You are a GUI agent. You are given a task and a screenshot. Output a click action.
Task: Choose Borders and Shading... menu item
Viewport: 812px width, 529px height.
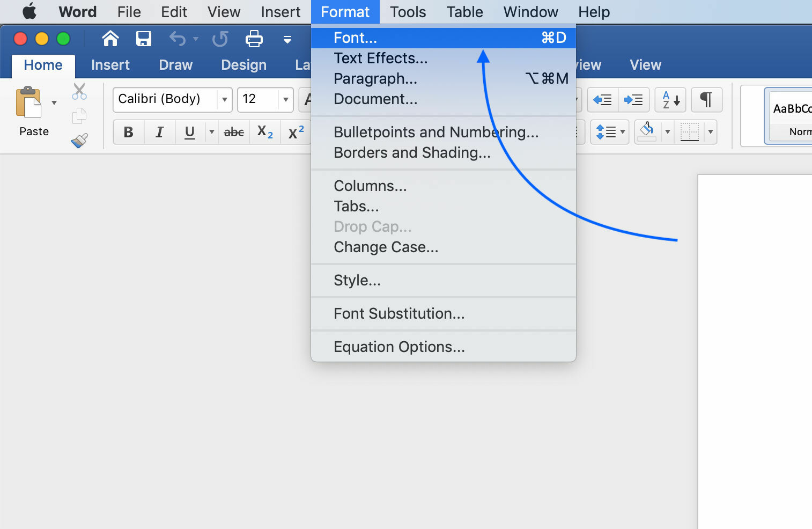(x=444, y=152)
